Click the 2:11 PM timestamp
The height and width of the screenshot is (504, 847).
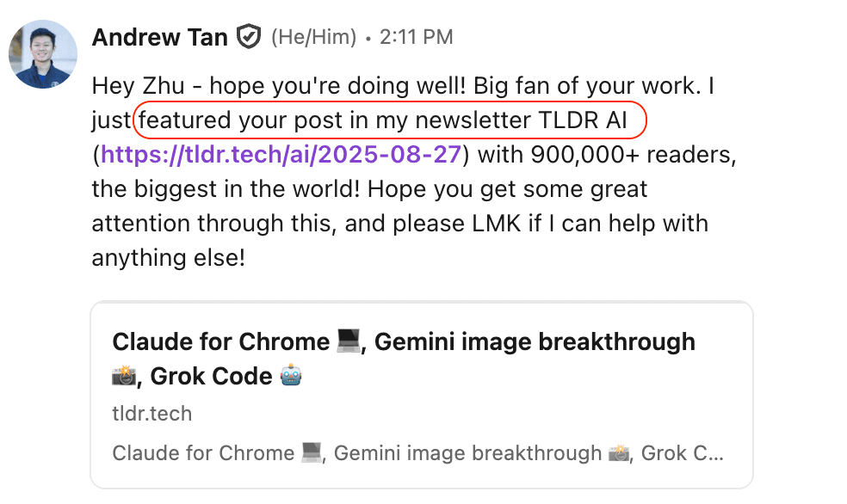pyautogui.click(x=416, y=38)
